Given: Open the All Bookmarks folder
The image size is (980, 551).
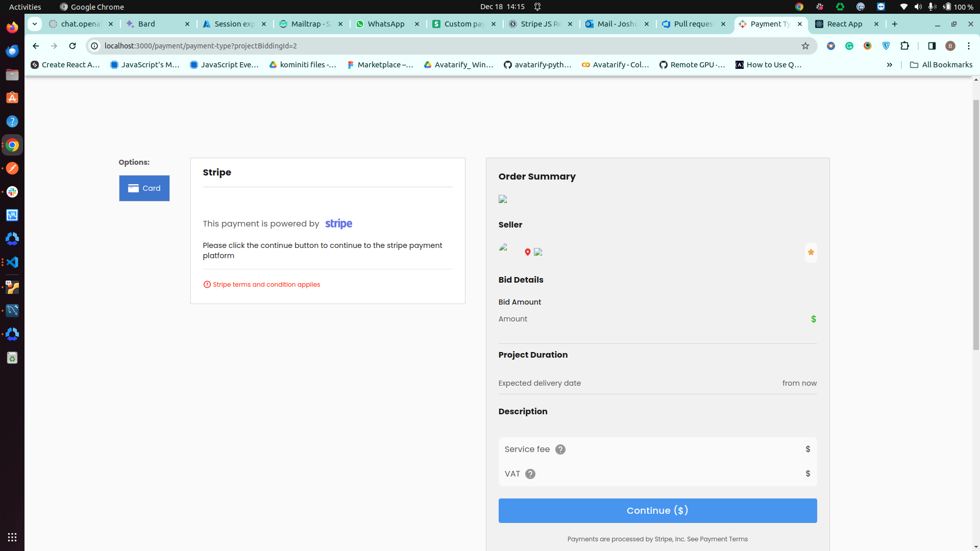Looking at the screenshot, I should click(941, 65).
